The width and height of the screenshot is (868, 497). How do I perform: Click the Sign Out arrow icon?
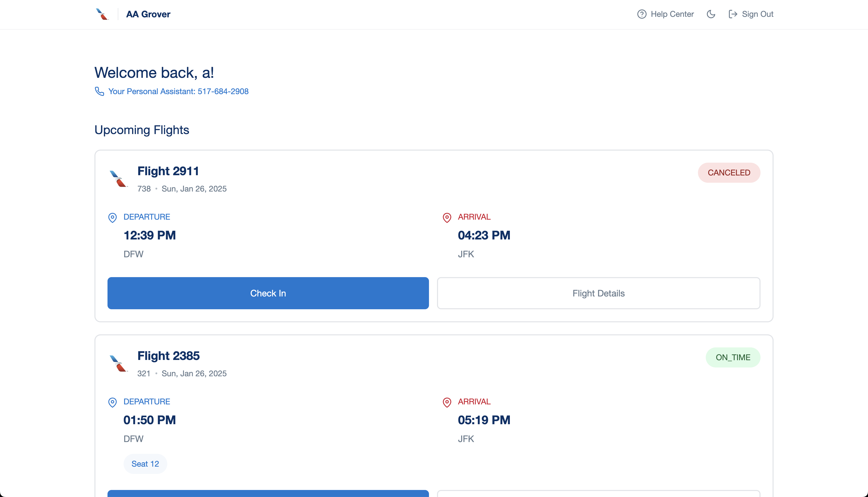732,14
